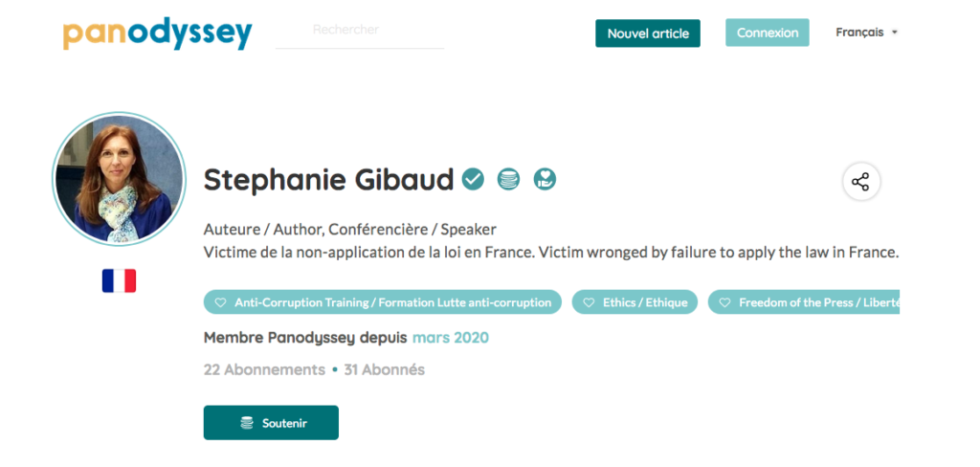
Task: Click the heart-in-hand supporter badge
Action: coord(545,179)
